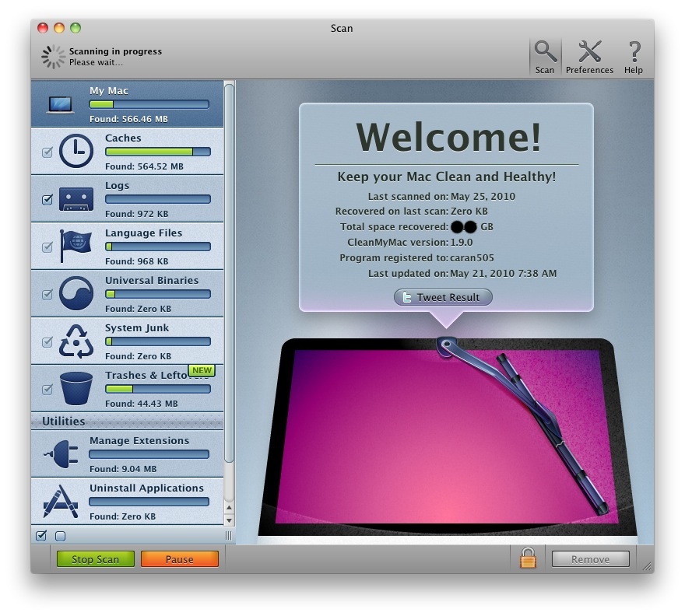The image size is (685, 616).
Task: Toggle the Language Files checkbox
Action: pyautogui.click(x=47, y=247)
